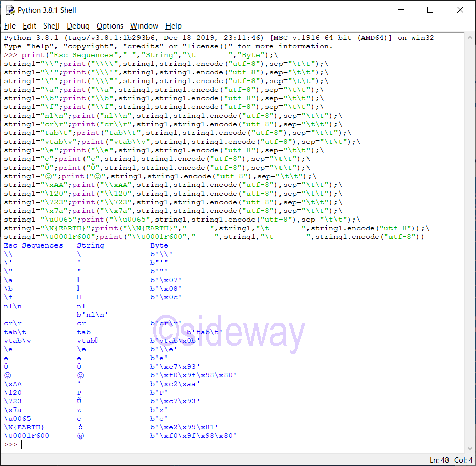The image size is (476, 466).
Task: Click the string1="cr\r" code line
Action: (x=173, y=124)
